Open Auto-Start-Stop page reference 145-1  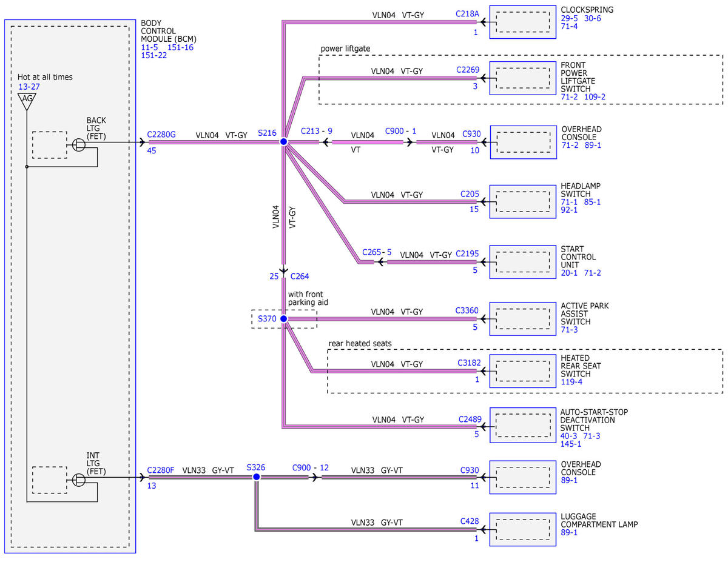tap(571, 444)
